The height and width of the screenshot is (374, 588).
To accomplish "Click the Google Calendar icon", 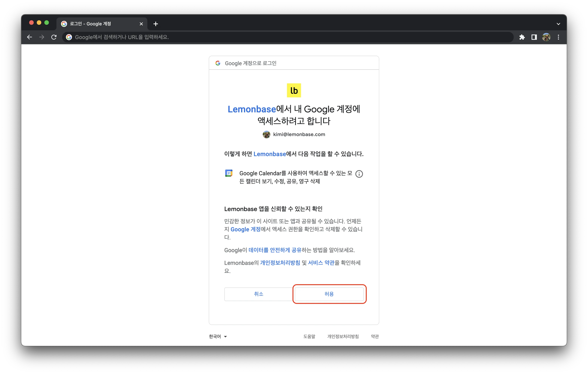I will (x=229, y=173).
